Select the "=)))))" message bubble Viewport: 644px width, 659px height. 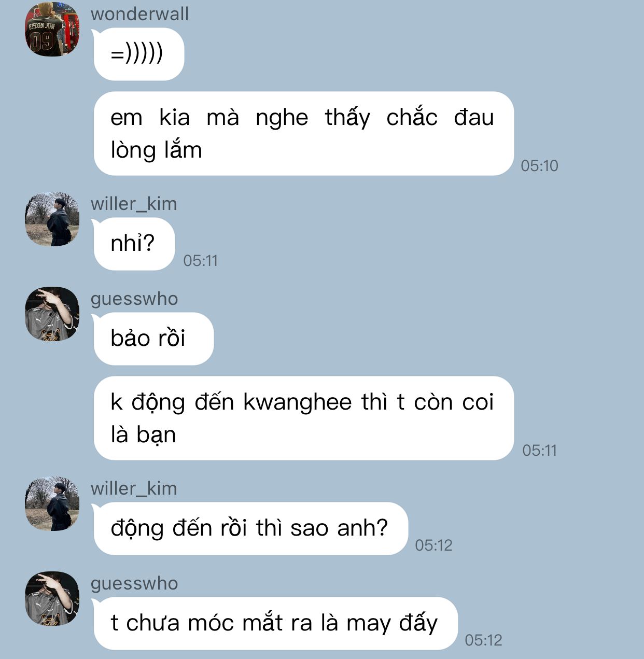[x=138, y=54]
